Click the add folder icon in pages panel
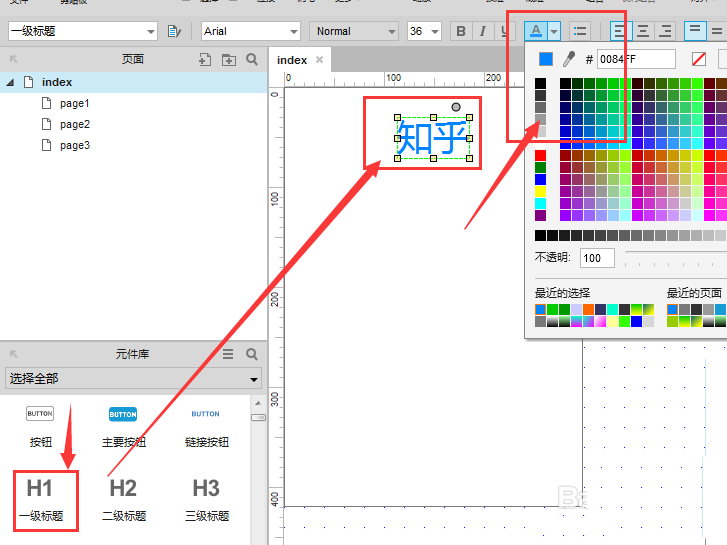This screenshot has height=545, width=727. point(229,59)
